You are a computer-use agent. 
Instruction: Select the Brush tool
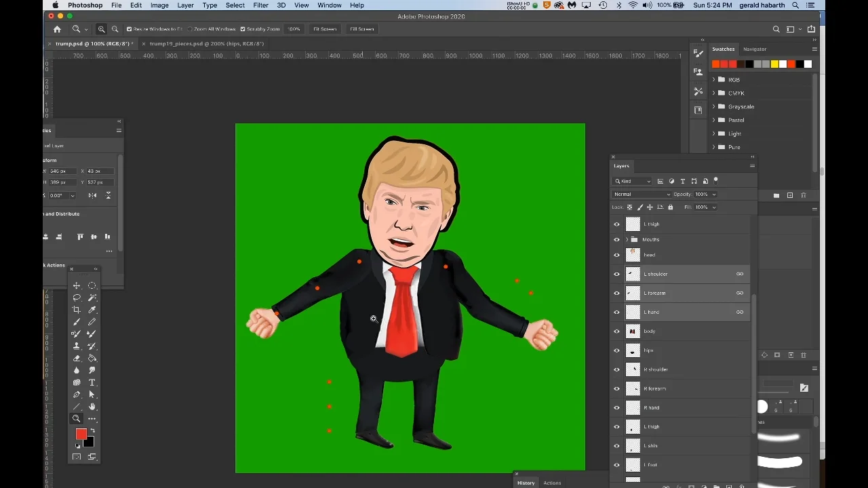[77, 322]
